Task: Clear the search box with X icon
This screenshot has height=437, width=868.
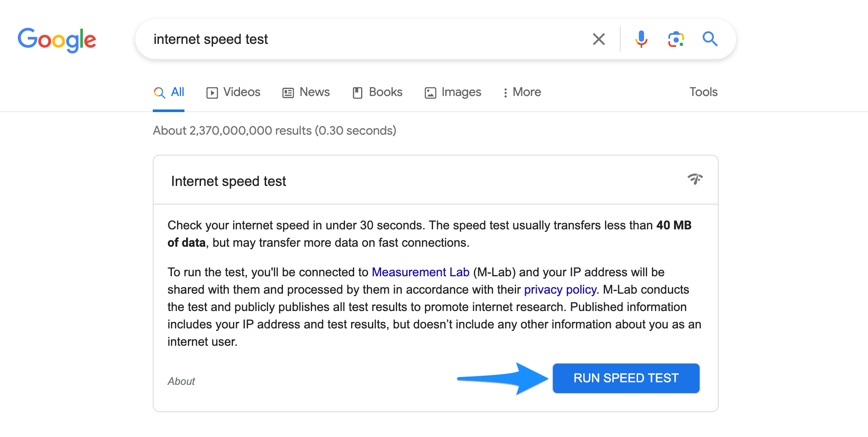Action: (x=598, y=39)
